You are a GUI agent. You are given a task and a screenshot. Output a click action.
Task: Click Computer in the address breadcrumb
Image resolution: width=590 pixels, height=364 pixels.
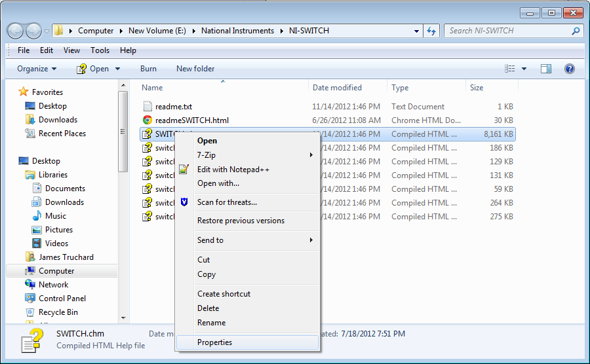point(96,31)
